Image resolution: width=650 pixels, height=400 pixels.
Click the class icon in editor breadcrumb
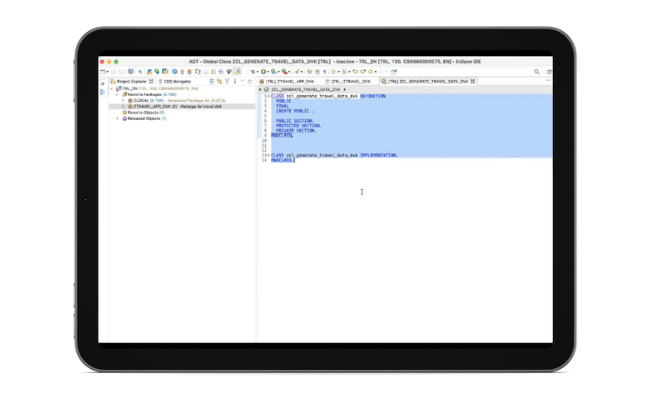click(267, 89)
